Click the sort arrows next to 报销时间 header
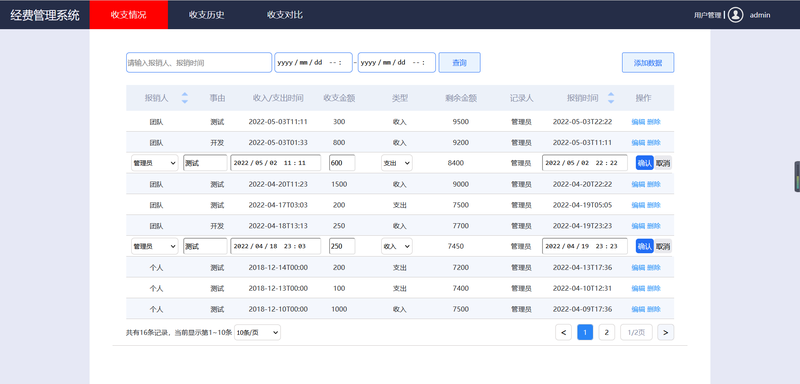The width and height of the screenshot is (800, 384). click(611, 98)
